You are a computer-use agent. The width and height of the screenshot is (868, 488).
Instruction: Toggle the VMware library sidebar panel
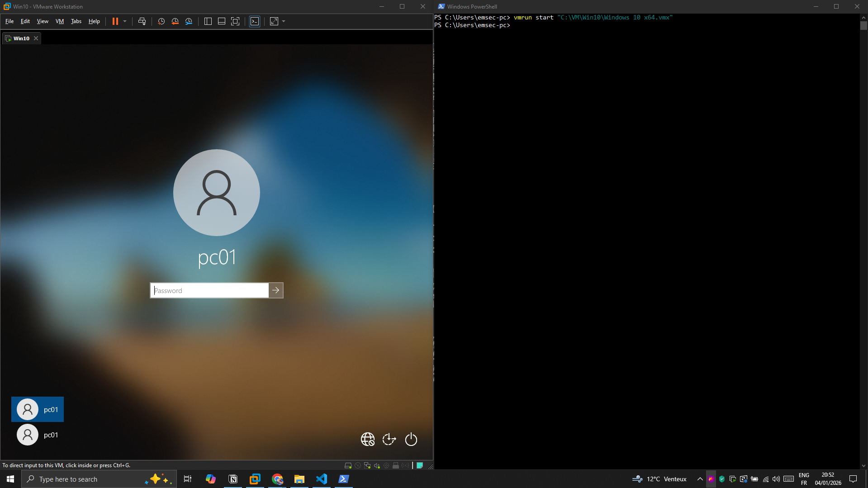coord(208,21)
